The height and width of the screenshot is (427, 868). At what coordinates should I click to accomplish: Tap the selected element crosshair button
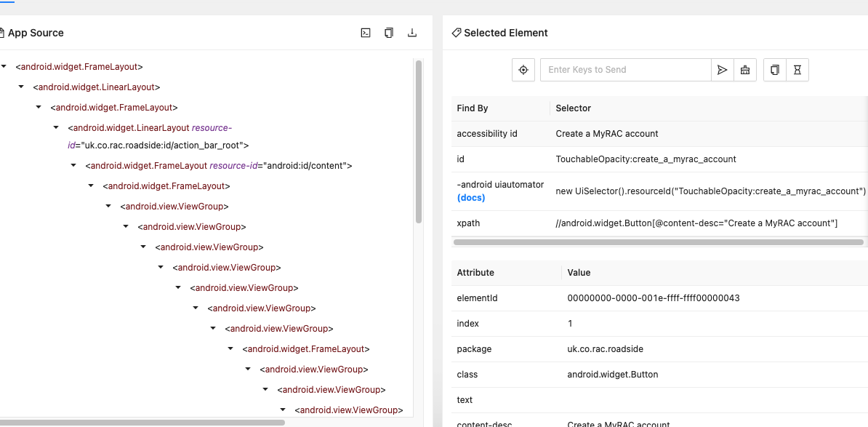coord(523,70)
